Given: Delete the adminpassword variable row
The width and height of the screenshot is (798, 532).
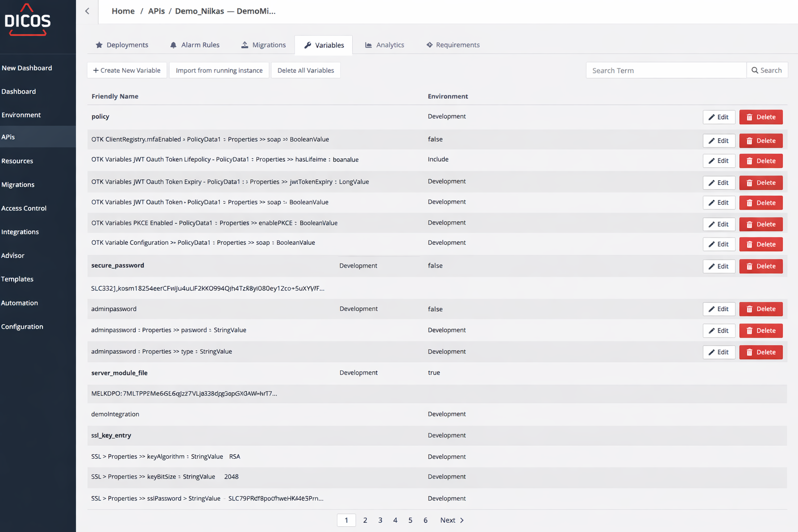Looking at the screenshot, I should 761,309.
